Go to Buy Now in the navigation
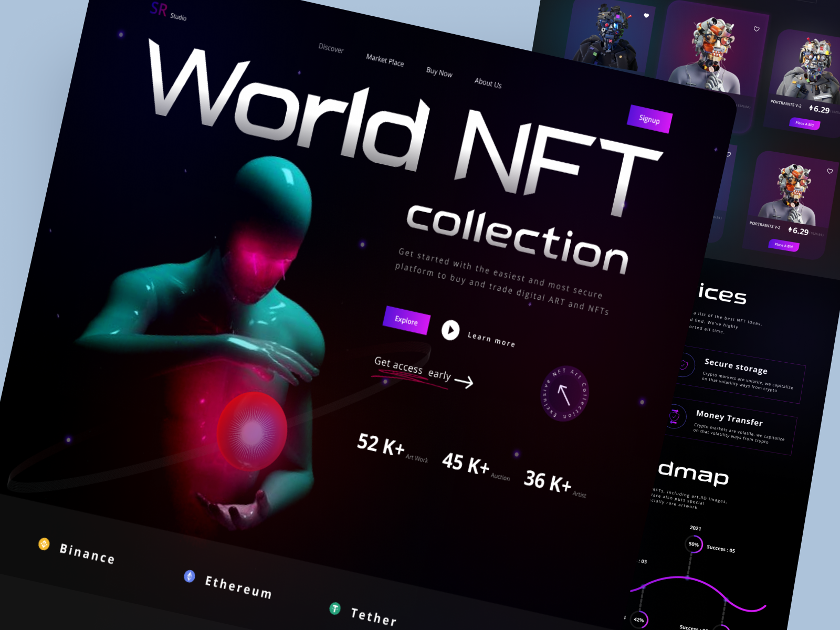Screen dimensions: 840x630 pos(439,72)
